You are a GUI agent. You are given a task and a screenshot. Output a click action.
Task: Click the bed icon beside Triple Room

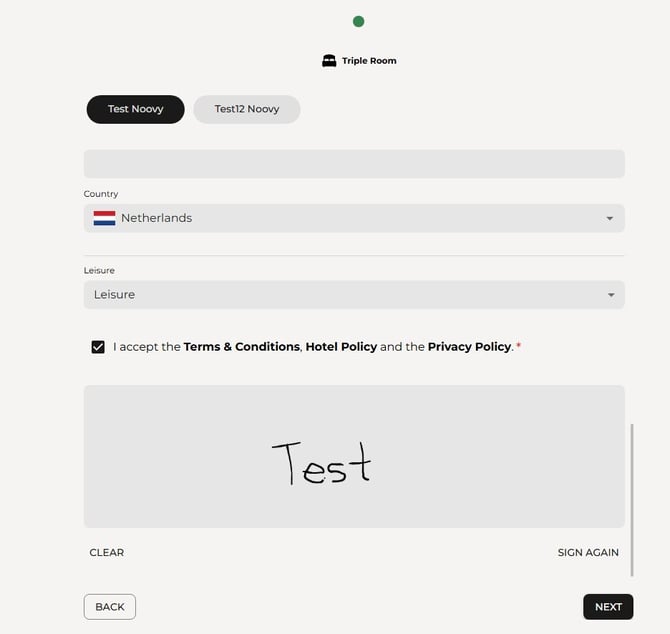[x=329, y=61]
